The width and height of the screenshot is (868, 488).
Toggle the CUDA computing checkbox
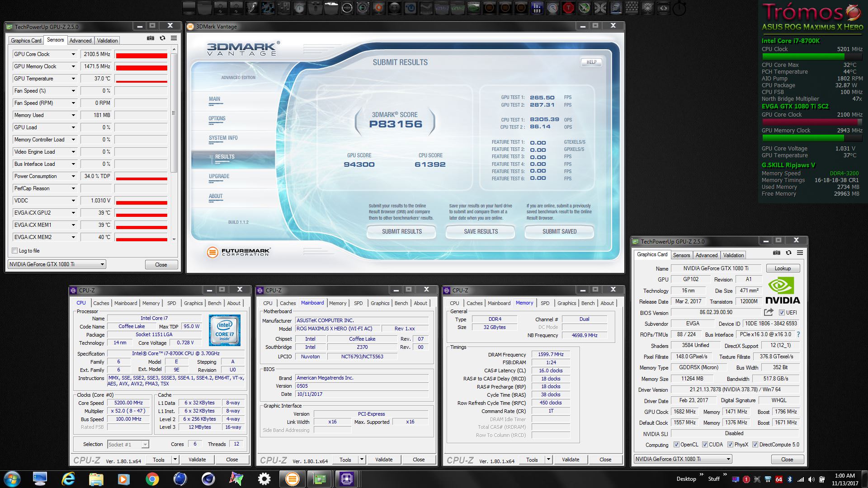705,445
